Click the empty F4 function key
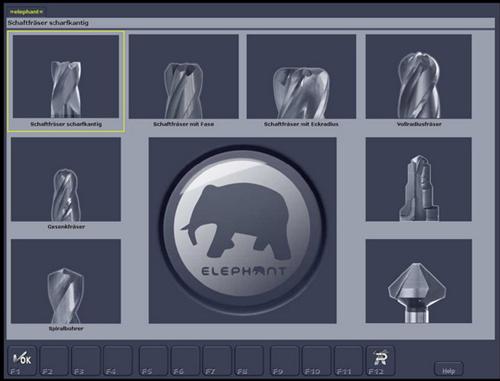 [117, 361]
